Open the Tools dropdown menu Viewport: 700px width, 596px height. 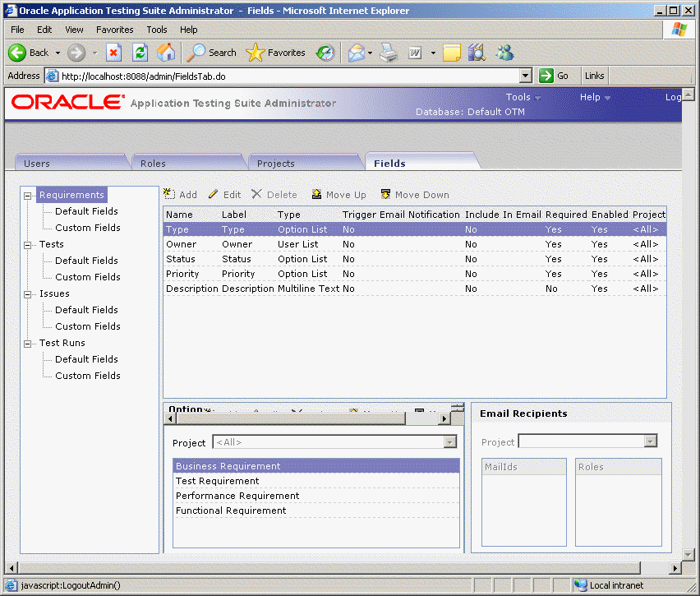(523, 97)
